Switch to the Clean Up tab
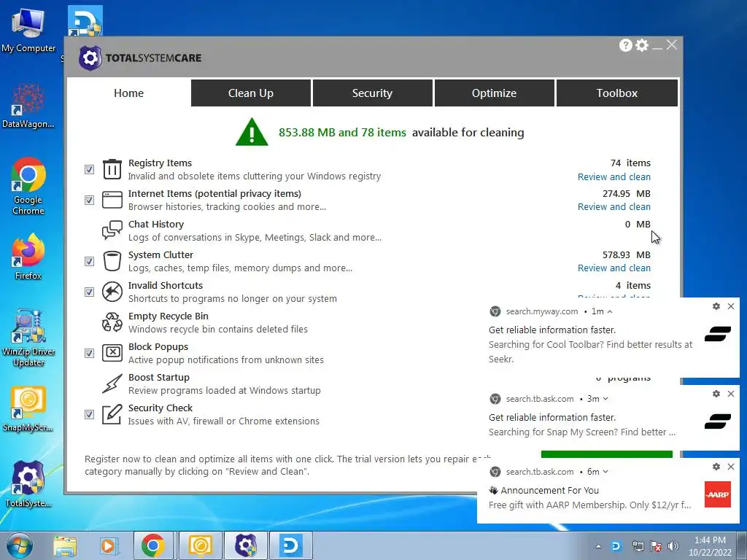The image size is (747, 560). (251, 93)
